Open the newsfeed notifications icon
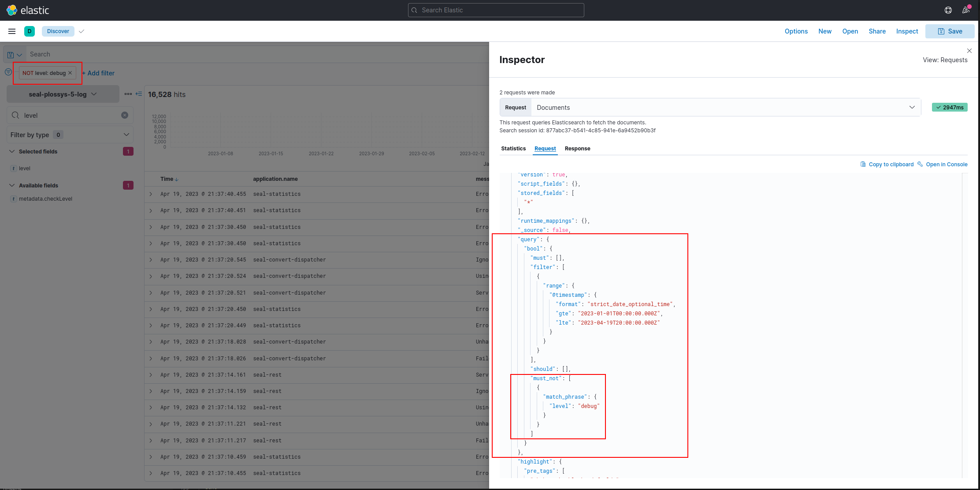Image resolution: width=980 pixels, height=490 pixels. pos(966,10)
